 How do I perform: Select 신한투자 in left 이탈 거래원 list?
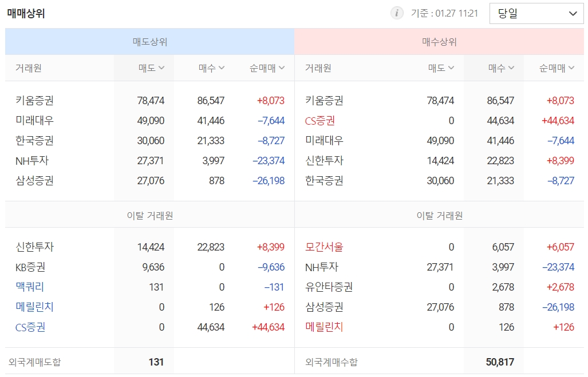(34, 247)
